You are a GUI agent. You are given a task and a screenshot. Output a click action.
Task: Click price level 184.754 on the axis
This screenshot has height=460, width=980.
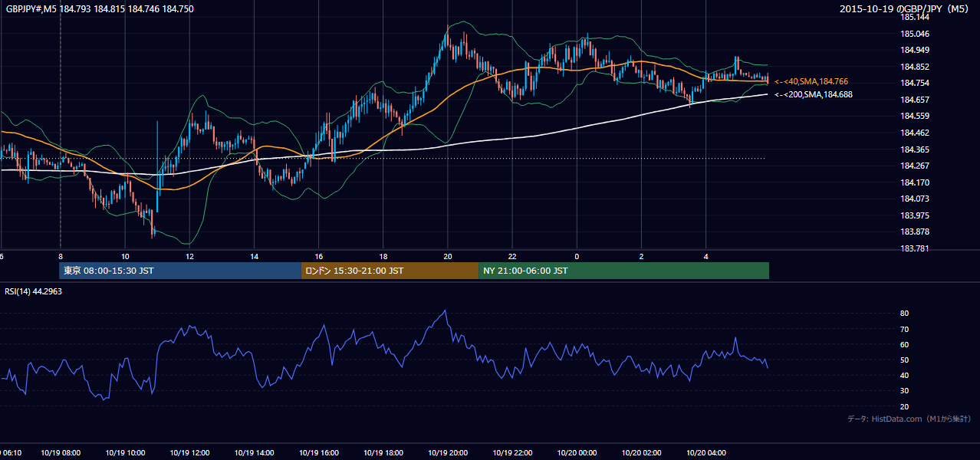[x=914, y=83]
